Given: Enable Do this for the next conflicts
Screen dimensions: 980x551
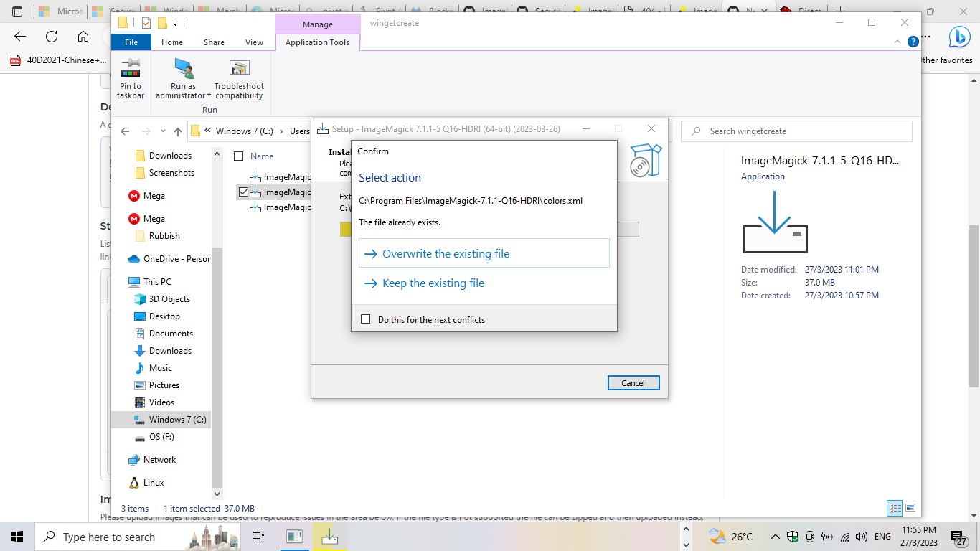Looking at the screenshot, I should tap(366, 319).
